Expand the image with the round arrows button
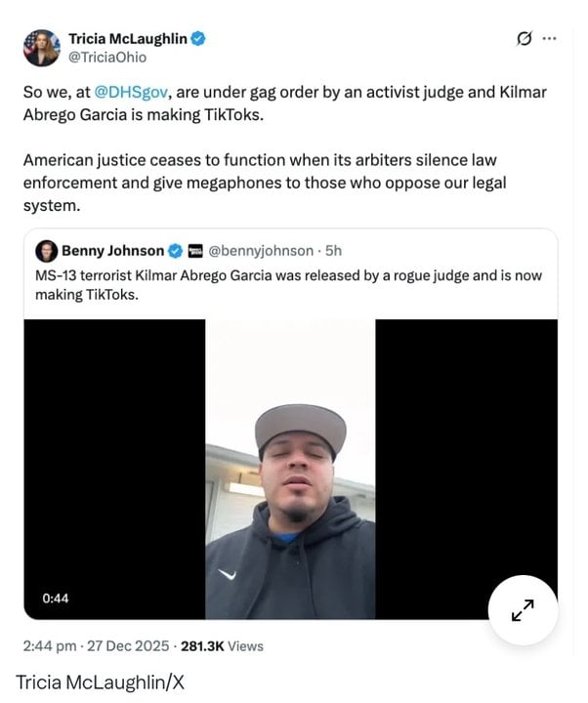The height and width of the screenshot is (703, 588). tap(523, 610)
